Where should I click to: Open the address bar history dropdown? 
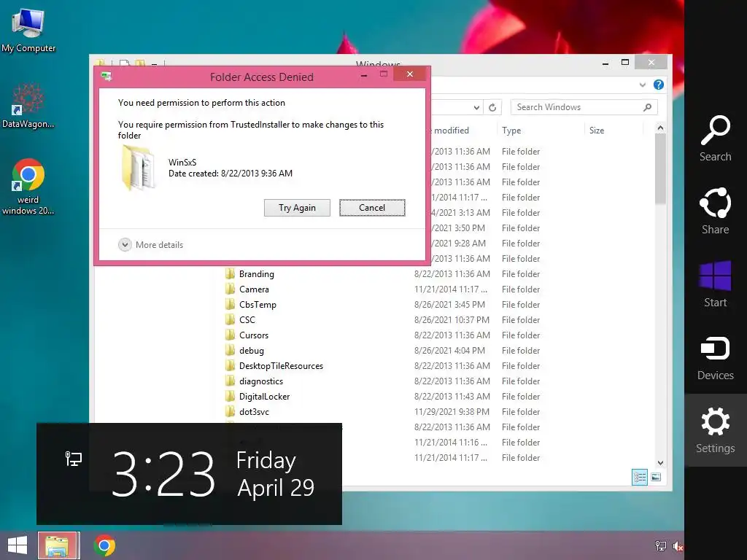pyautogui.click(x=476, y=108)
